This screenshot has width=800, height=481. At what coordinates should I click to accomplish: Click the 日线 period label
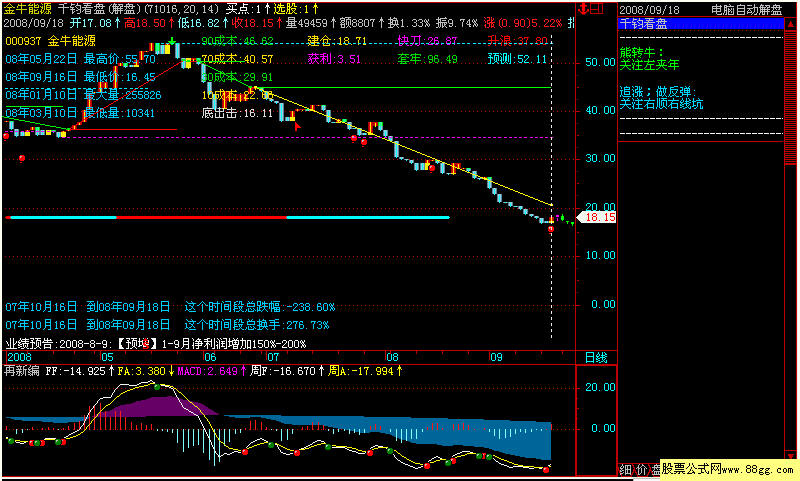point(596,358)
